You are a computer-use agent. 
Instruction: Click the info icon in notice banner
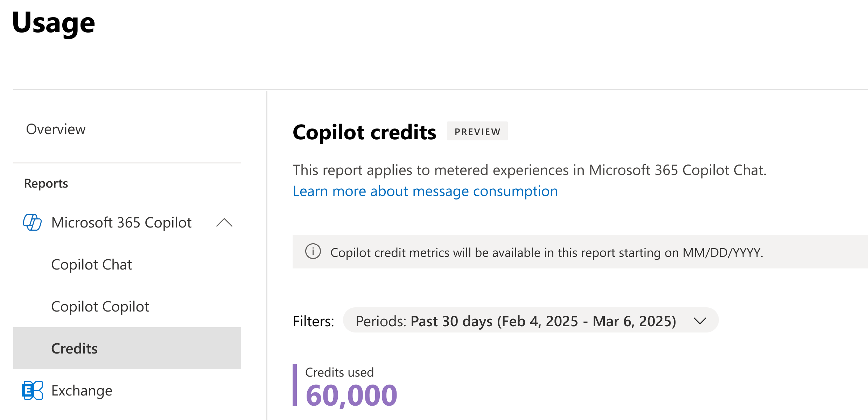[313, 252]
